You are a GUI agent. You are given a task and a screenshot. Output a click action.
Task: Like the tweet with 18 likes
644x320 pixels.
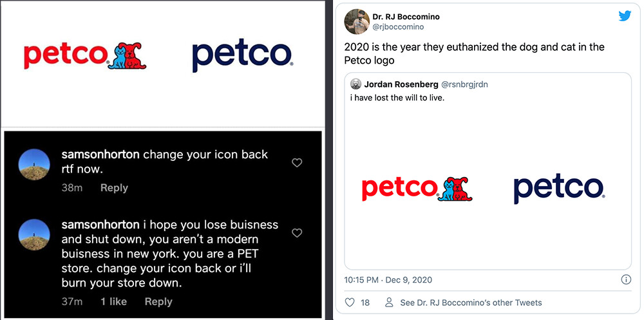pyautogui.click(x=350, y=303)
